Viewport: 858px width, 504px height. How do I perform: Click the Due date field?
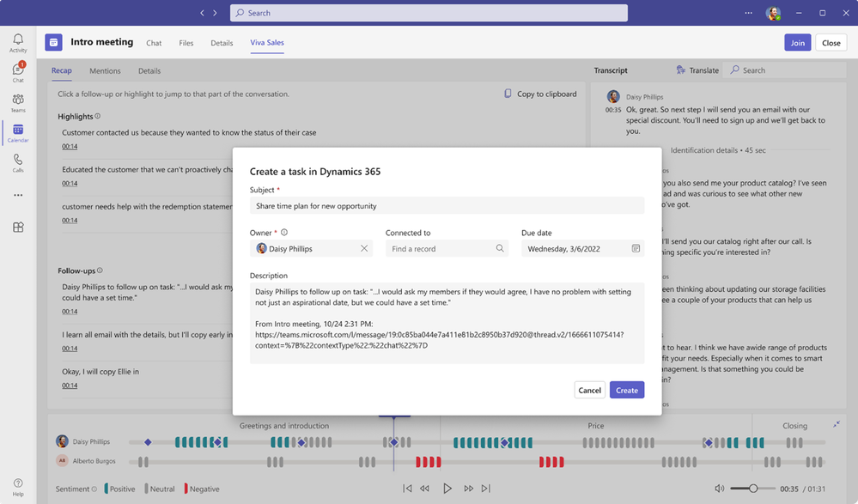[582, 248]
